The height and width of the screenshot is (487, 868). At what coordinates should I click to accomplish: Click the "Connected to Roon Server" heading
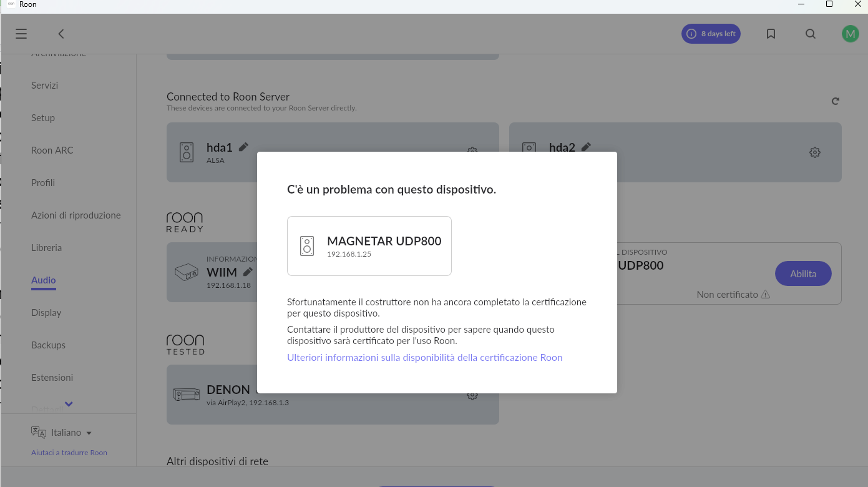pos(228,97)
